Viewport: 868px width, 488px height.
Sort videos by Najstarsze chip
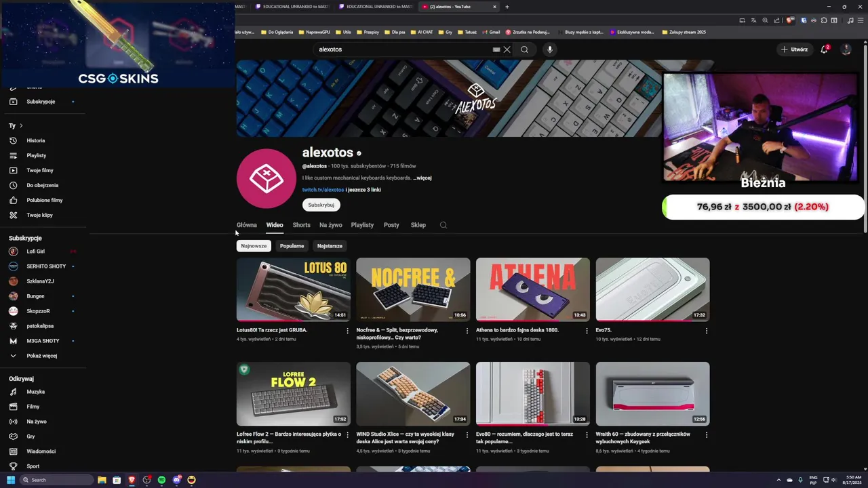point(330,246)
